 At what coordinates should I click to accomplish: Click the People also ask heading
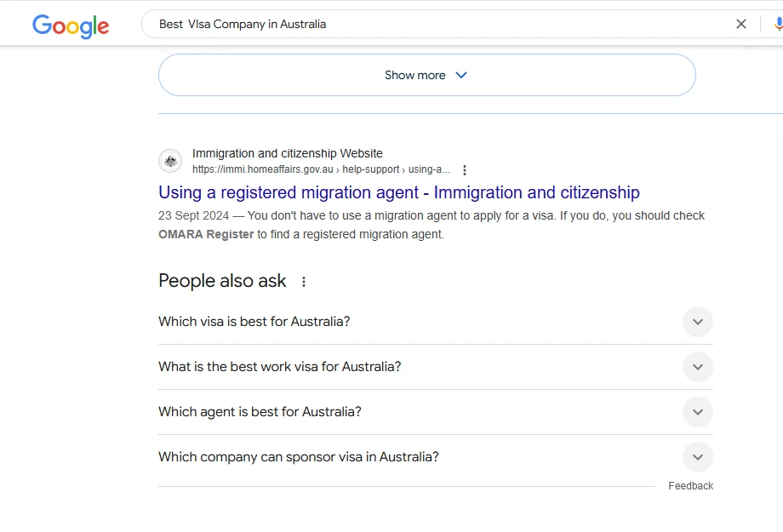(222, 281)
